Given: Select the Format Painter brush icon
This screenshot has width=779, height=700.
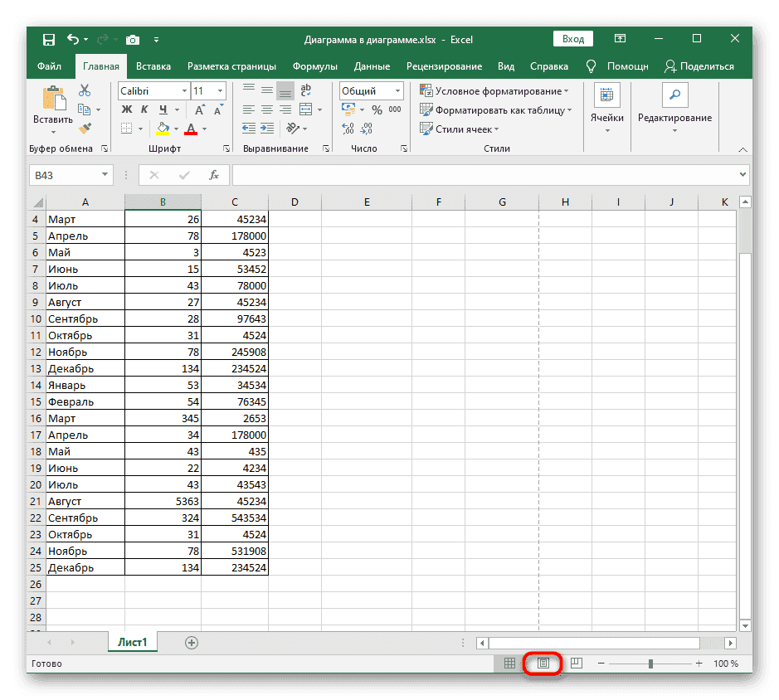Looking at the screenshot, I should (x=85, y=128).
